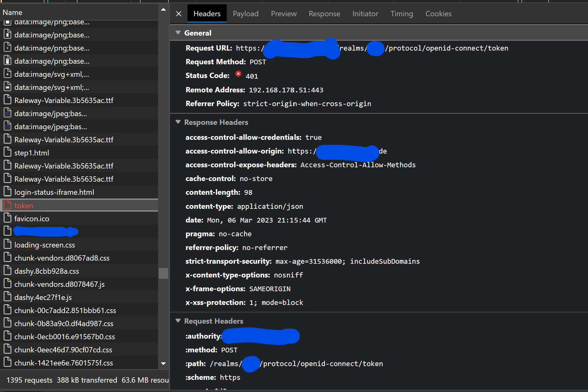Click the JPEG thumbnail icon beside a data:image/jpeg entry
This screenshot has height=392, width=588.
pos(7,113)
